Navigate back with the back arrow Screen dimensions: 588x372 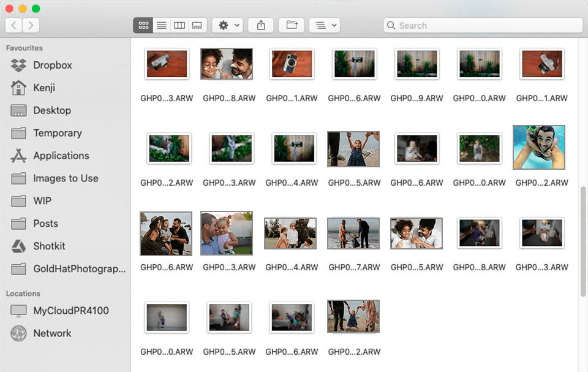(13, 25)
